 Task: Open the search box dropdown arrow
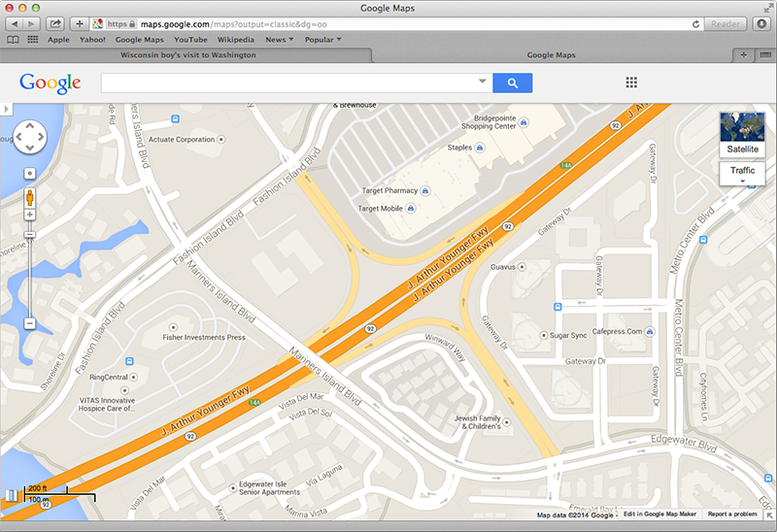click(x=482, y=82)
